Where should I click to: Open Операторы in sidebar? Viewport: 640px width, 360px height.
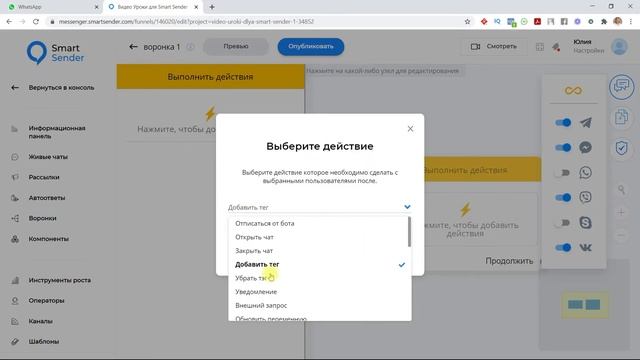(46, 300)
